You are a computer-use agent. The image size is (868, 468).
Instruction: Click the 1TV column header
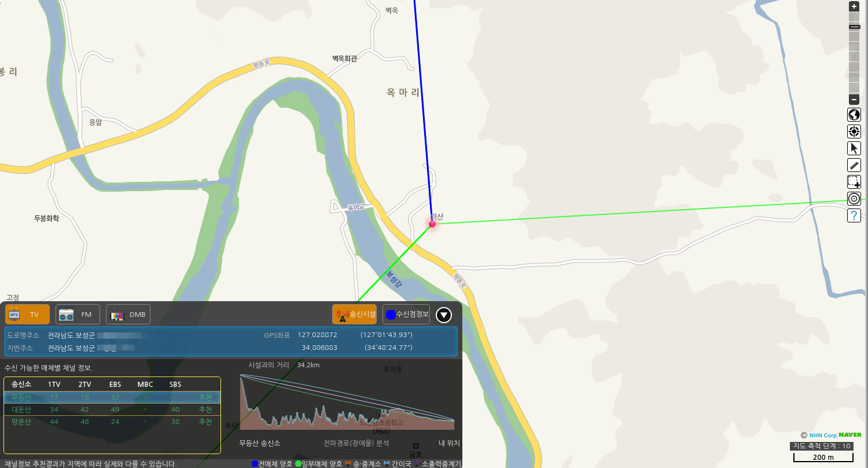[54, 385]
